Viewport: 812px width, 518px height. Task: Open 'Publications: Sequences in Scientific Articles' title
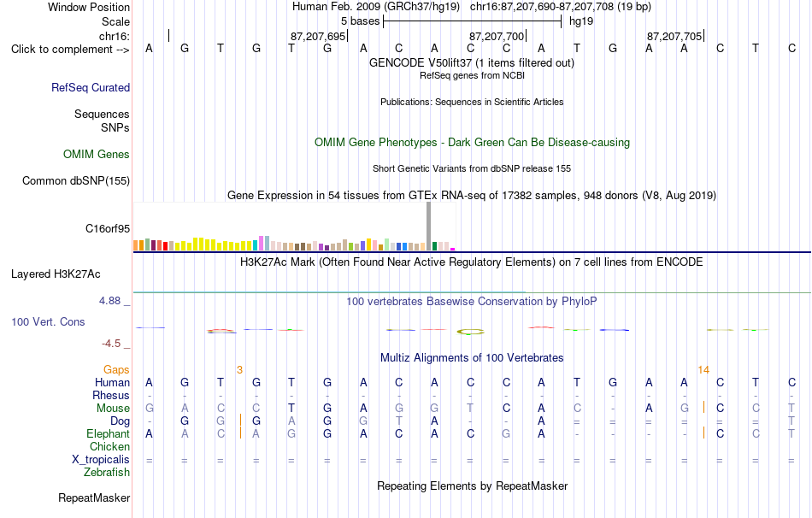(x=472, y=102)
